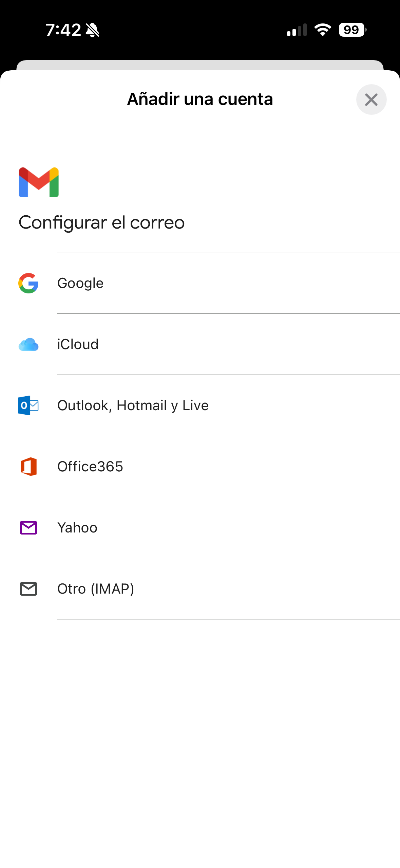Tap the iCloud cloud icon

coord(28,344)
